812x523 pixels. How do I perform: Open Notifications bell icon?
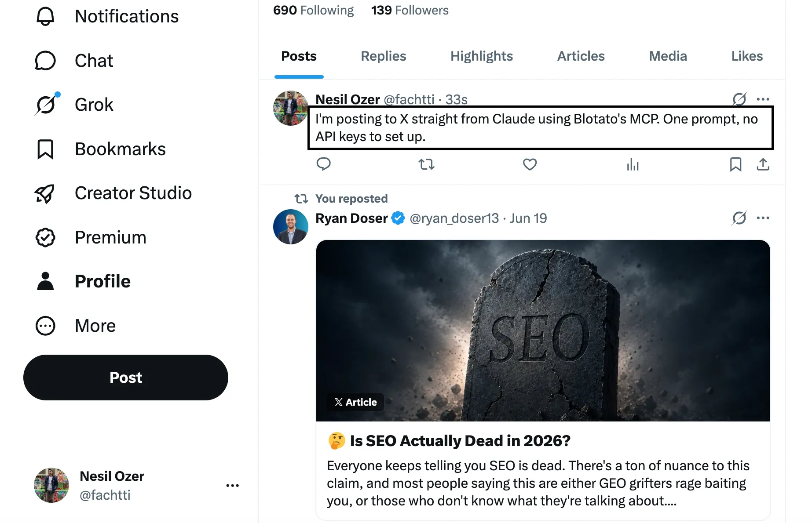point(45,16)
